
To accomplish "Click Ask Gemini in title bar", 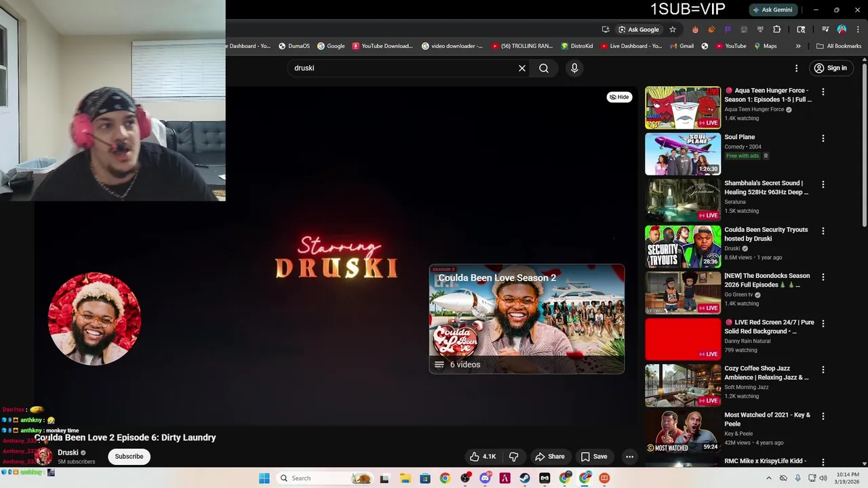I will pyautogui.click(x=772, y=10).
